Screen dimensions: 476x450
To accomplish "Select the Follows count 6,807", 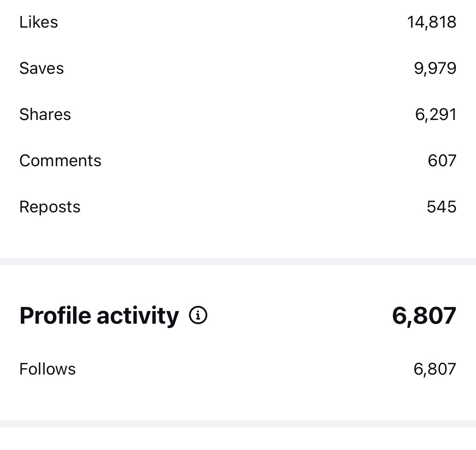I will click(435, 369).
